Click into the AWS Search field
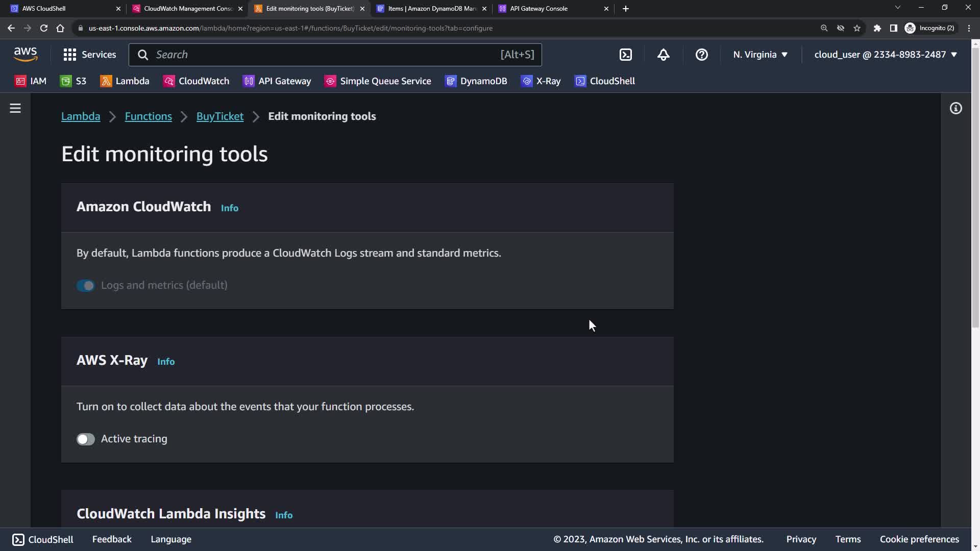The image size is (980, 551). pyautogui.click(x=327, y=55)
